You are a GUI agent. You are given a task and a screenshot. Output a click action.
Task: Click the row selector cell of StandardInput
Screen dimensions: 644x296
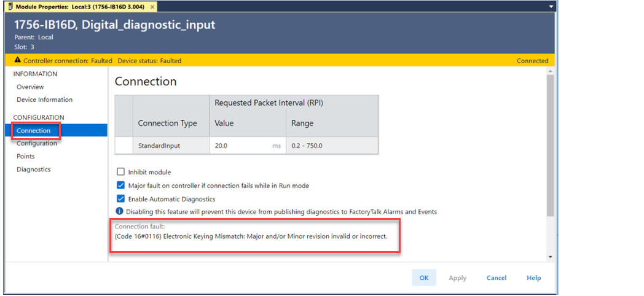click(x=124, y=146)
